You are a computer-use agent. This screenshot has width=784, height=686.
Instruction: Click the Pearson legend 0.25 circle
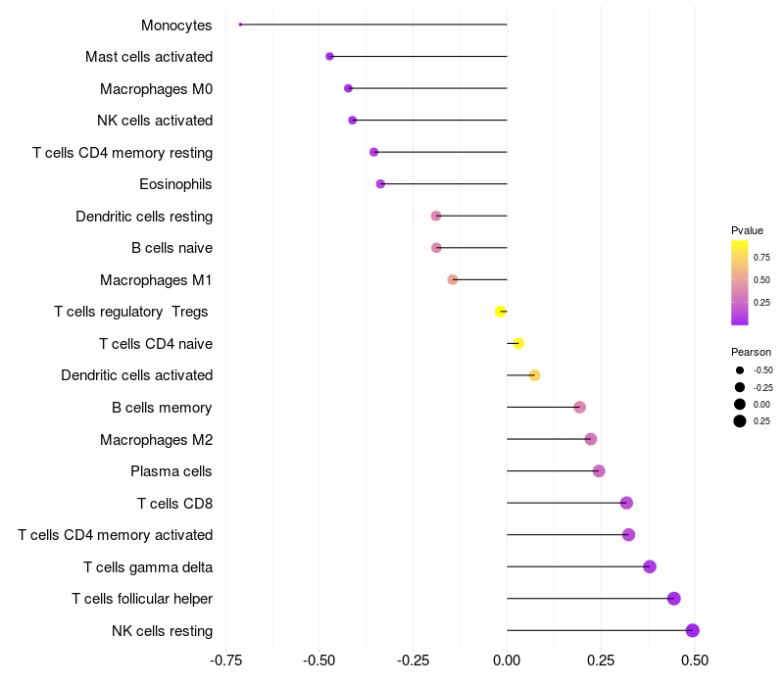point(740,421)
